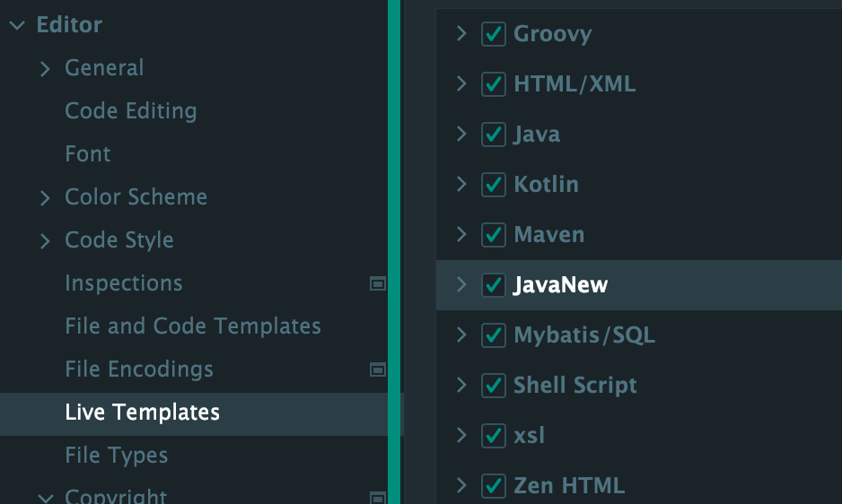Screen dimensions: 842x504
Task: Expand the HTML/XML template group
Action: click(x=461, y=84)
